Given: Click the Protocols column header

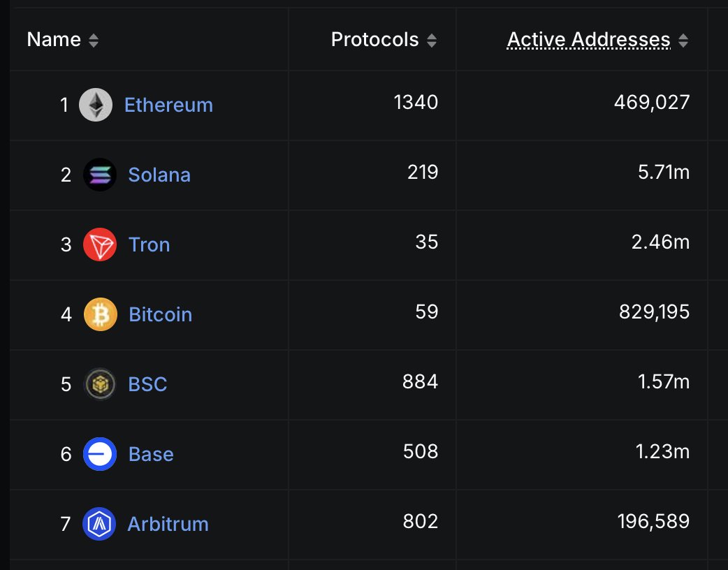Looking at the screenshot, I should tap(374, 39).
